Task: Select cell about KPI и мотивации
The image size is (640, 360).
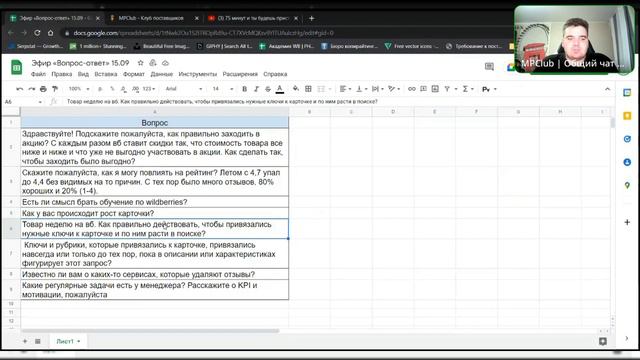Action: pos(154,290)
